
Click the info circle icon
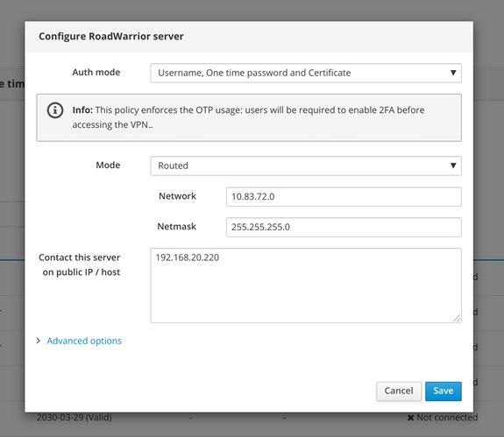pyautogui.click(x=55, y=110)
